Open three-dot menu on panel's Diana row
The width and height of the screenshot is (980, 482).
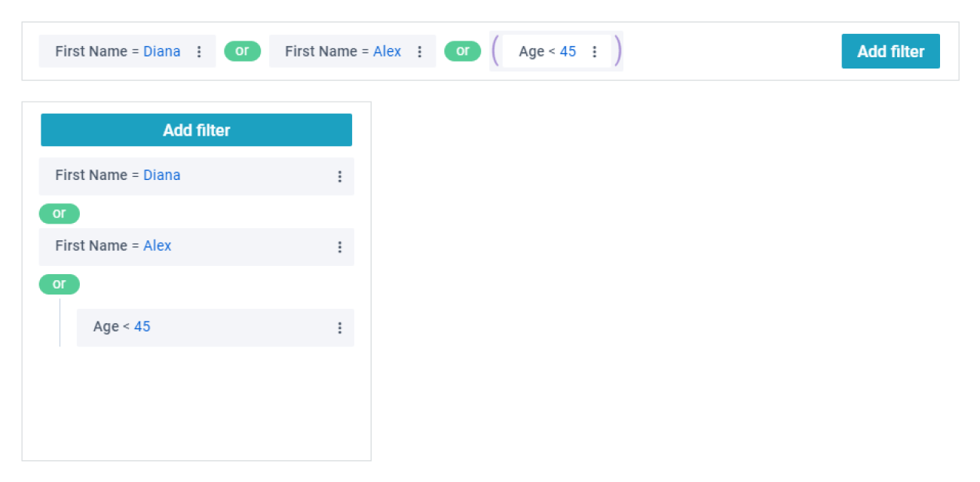click(x=339, y=176)
